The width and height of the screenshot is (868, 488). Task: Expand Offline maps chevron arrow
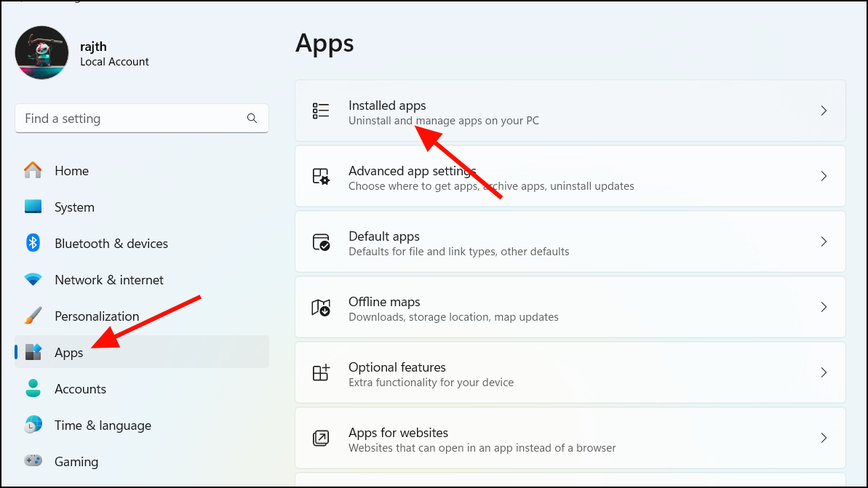824,307
